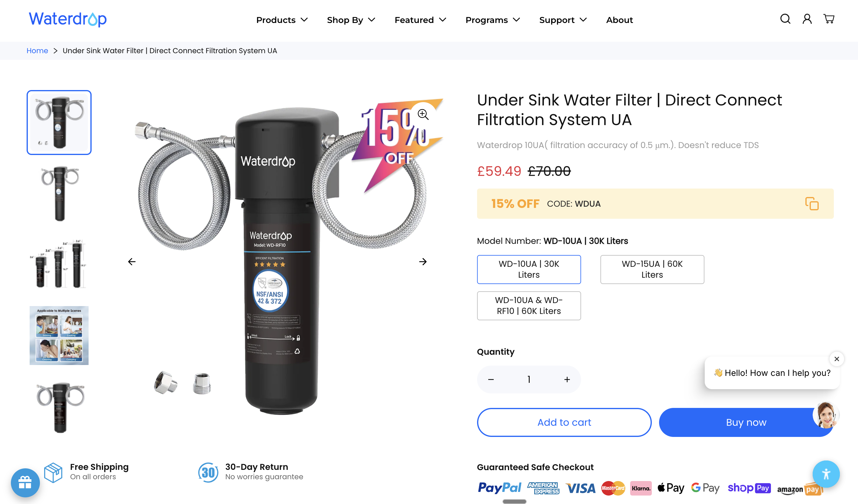858x504 pixels.
Task: Open the gift rewards icon
Action: [x=25, y=482]
